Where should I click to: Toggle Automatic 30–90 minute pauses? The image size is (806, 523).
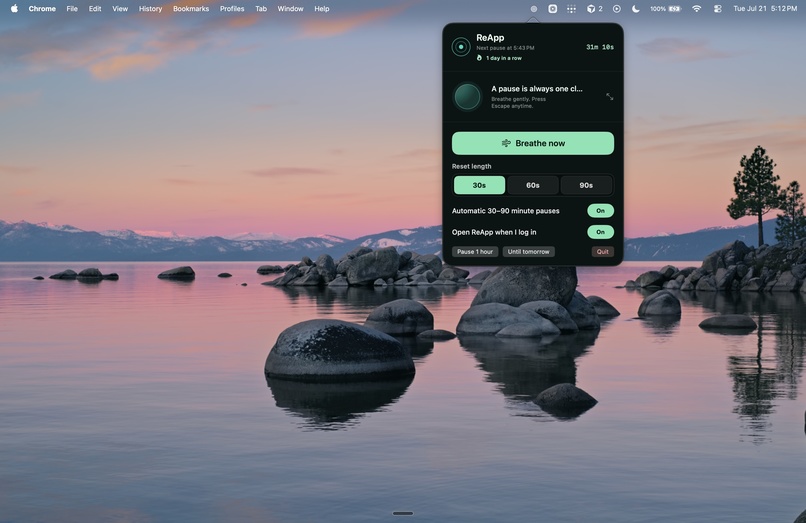[x=600, y=211]
